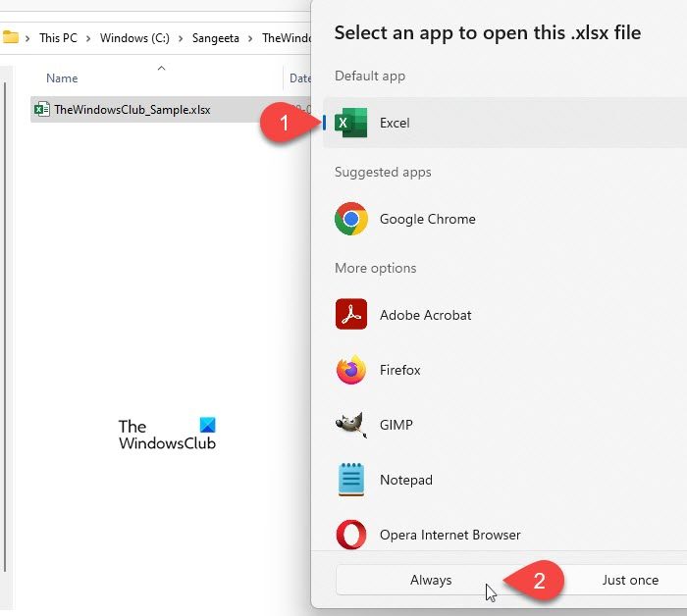
Task: Pick the Adobe Acrobat icon
Action: point(351,314)
